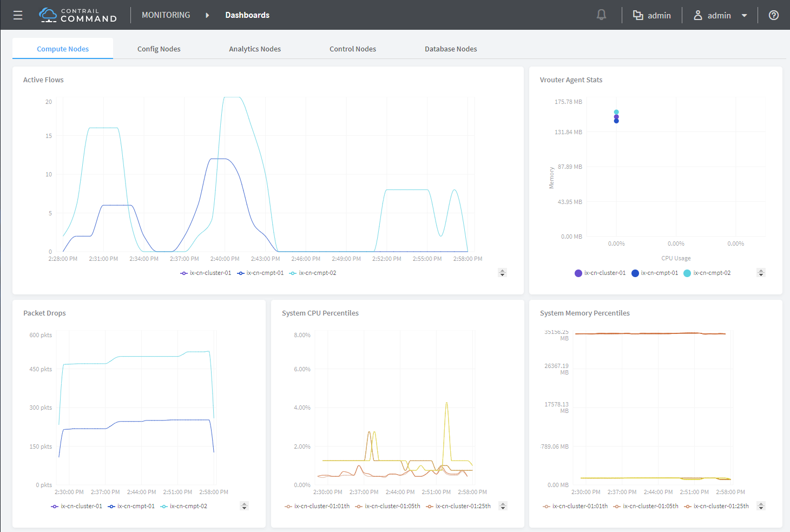Open the notifications bell
The width and height of the screenshot is (790, 532).
pyautogui.click(x=601, y=15)
